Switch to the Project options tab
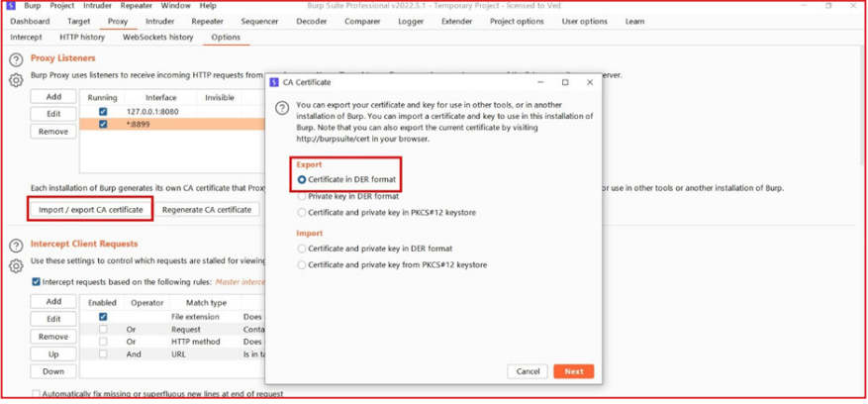The height and width of the screenshot is (404, 868). coord(517,22)
